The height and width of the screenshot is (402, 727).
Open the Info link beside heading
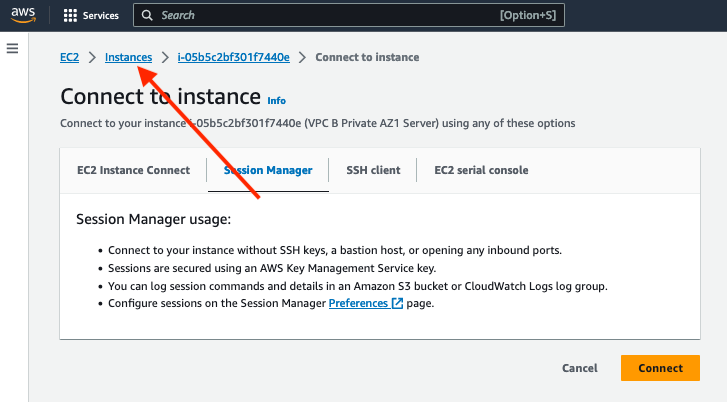click(276, 101)
